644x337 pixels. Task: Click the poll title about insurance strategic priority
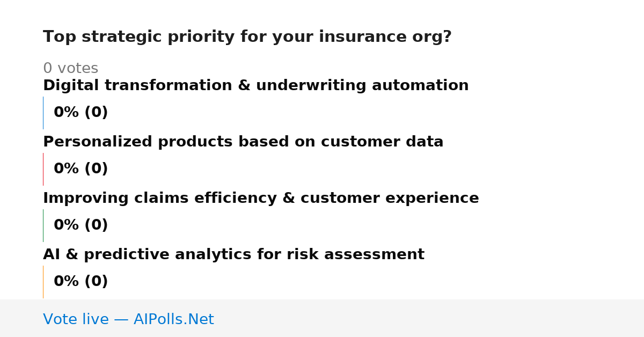(x=247, y=37)
